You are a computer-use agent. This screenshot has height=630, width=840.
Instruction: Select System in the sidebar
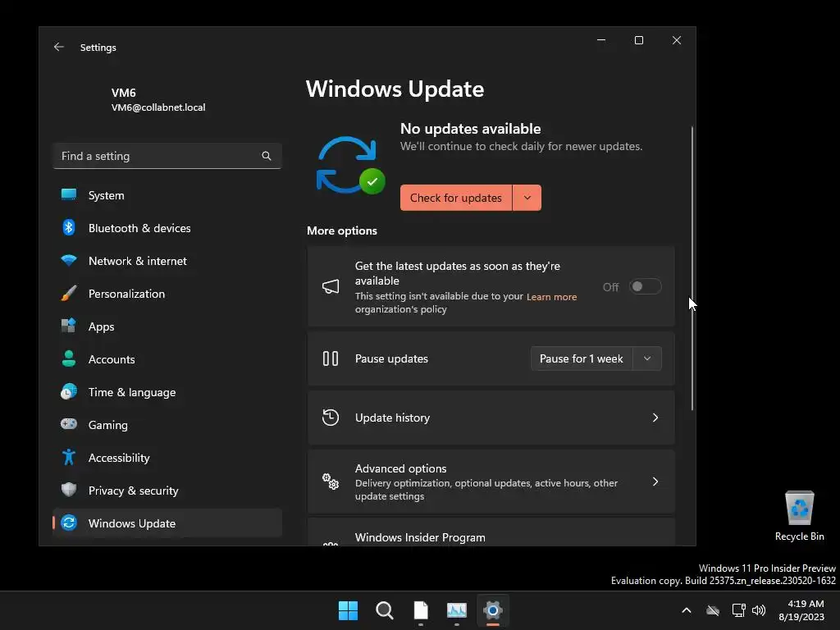click(167, 195)
